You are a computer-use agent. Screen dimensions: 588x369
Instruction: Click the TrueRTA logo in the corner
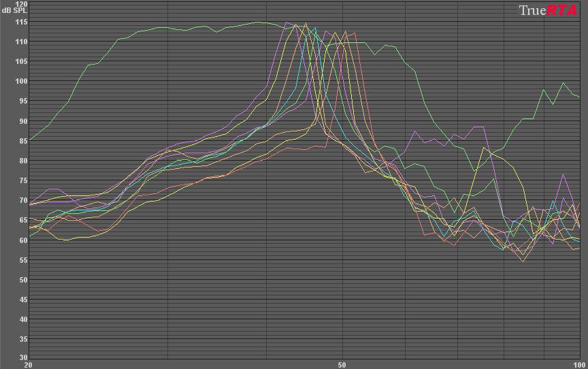pos(548,10)
